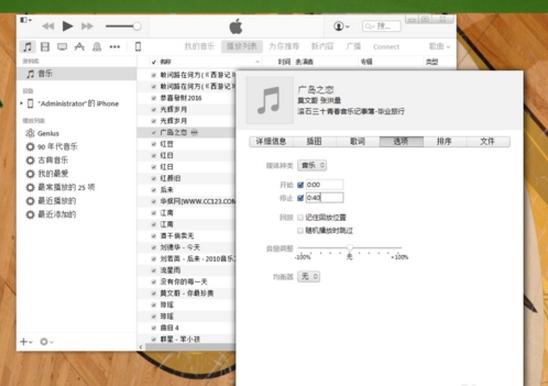Open the 歌曲 view dropdown at top right
Viewport: 548px width, 386px height.
(x=439, y=46)
